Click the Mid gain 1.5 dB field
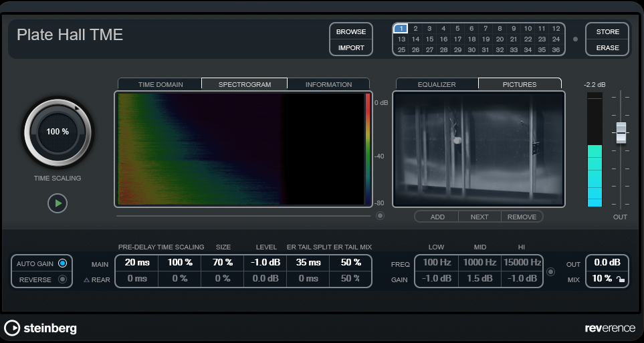 (479, 279)
